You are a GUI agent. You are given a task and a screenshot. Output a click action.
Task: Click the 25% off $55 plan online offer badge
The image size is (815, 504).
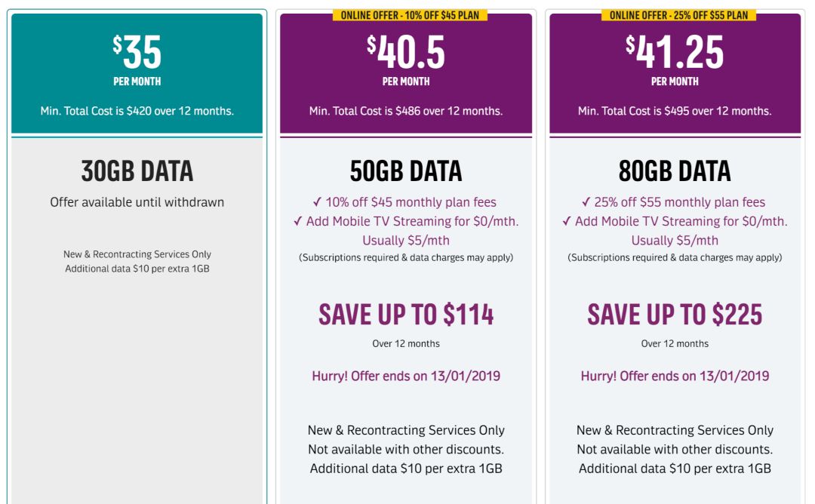pyautogui.click(x=678, y=15)
